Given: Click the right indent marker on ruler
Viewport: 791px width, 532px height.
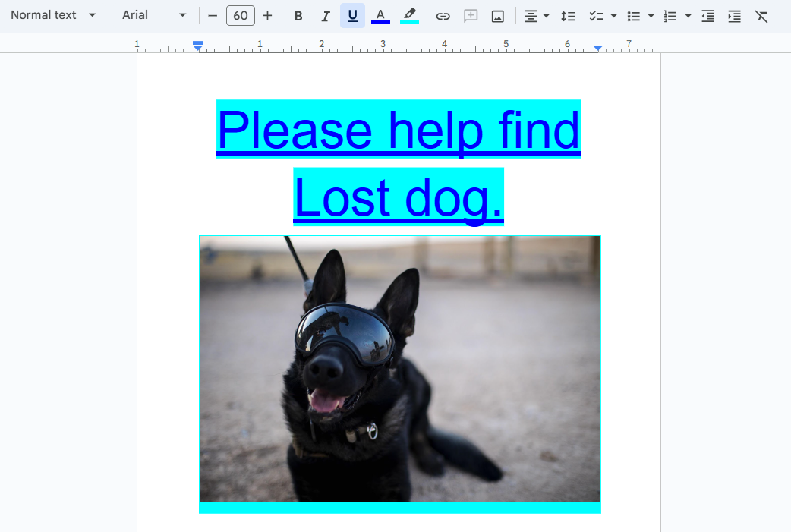Looking at the screenshot, I should pos(597,48).
